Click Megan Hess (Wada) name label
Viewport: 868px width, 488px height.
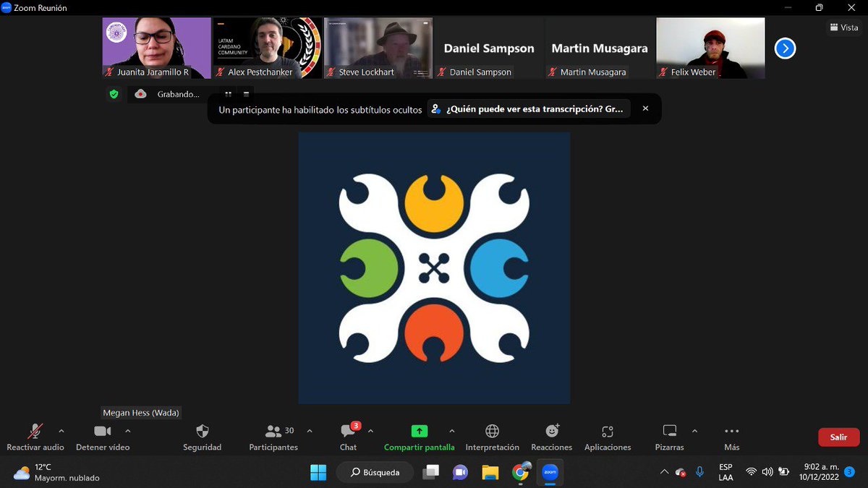click(141, 413)
